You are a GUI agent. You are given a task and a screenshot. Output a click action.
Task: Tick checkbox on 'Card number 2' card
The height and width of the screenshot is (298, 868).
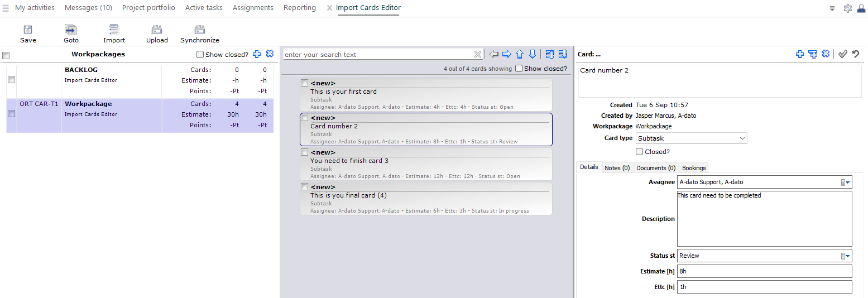coord(304,118)
